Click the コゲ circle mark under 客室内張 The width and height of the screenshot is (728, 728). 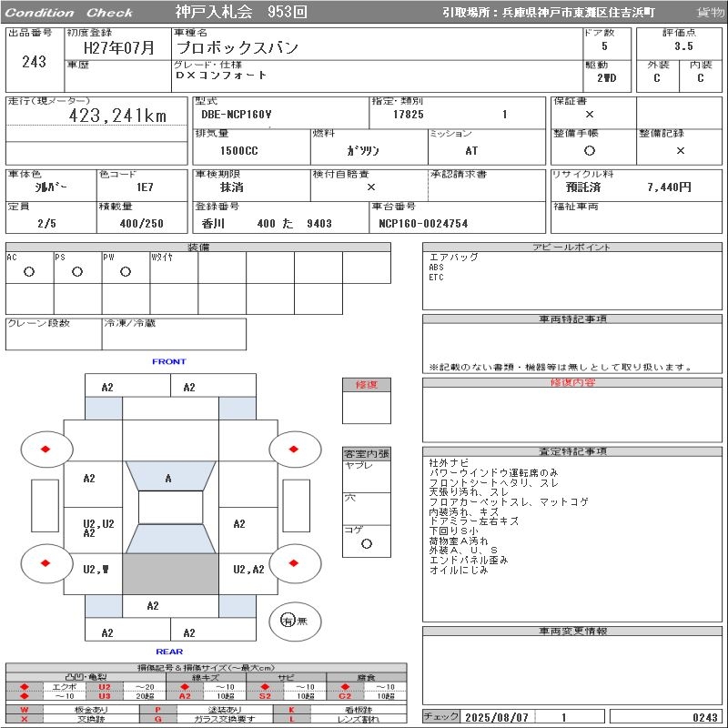pyautogui.click(x=366, y=543)
